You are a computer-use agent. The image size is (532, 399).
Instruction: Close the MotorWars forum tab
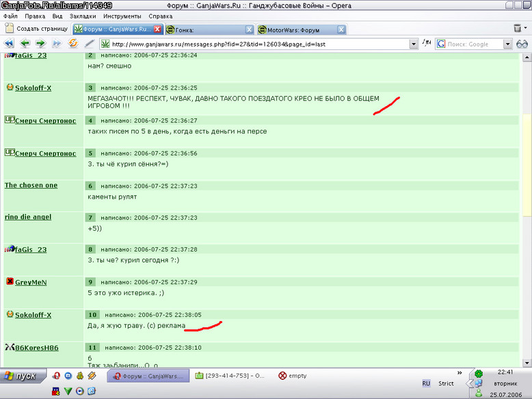click(x=341, y=29)
